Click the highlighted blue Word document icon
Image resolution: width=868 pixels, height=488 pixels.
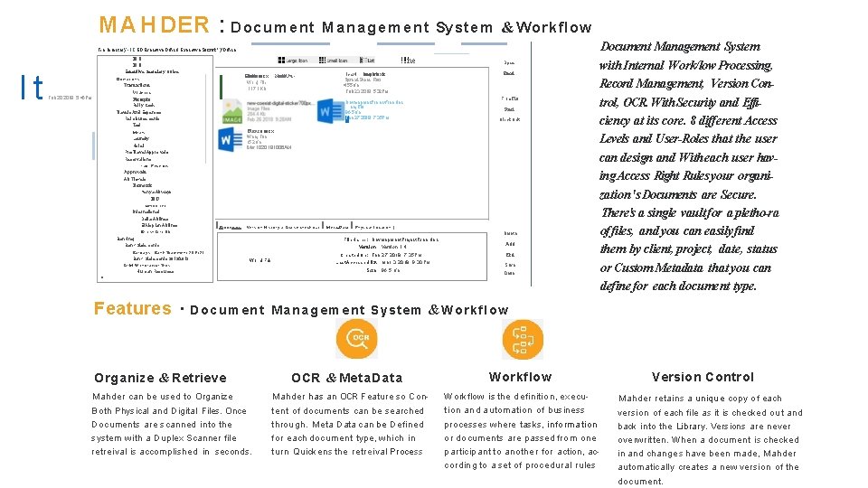click(331, 110)
